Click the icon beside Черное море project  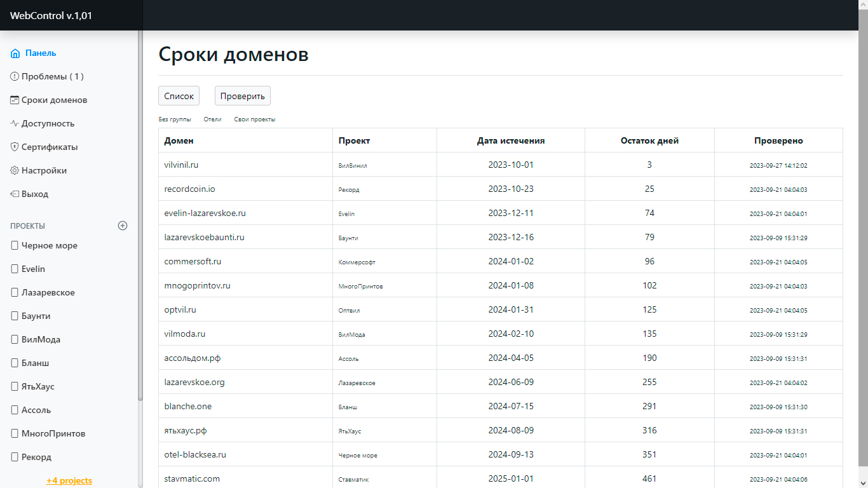(x=15, y=246)
